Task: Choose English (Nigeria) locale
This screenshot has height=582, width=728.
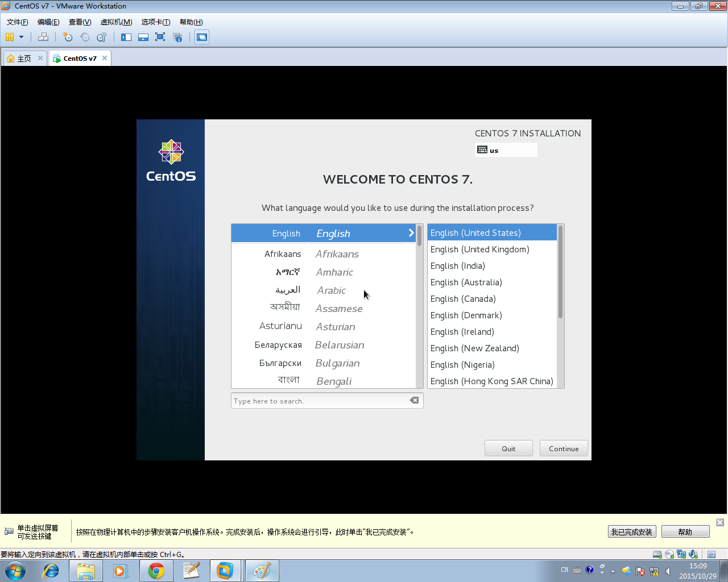Action: (492, 364)
